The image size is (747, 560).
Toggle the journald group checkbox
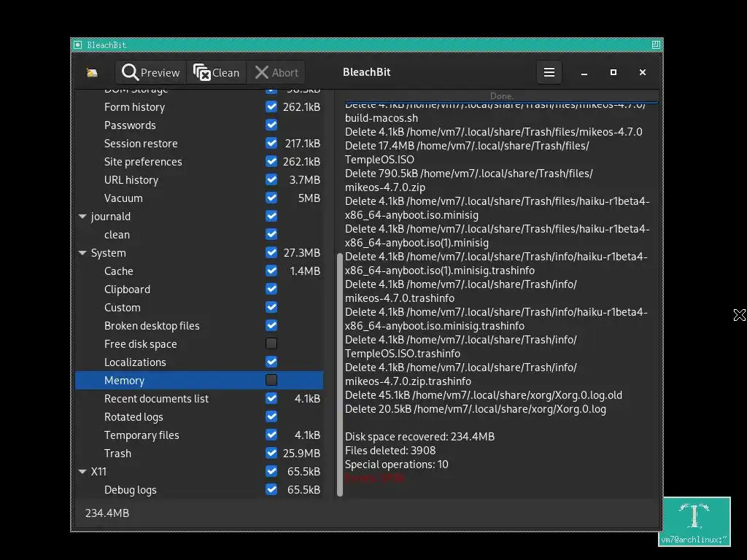(271, 216)
